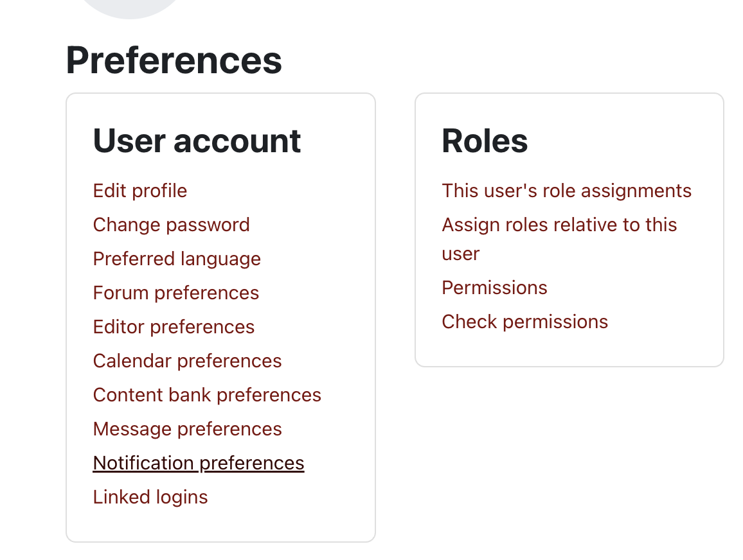743x560 pixels.
Task: Go to Message preferences
Action: pyautogui.click(x=187, y=429)
